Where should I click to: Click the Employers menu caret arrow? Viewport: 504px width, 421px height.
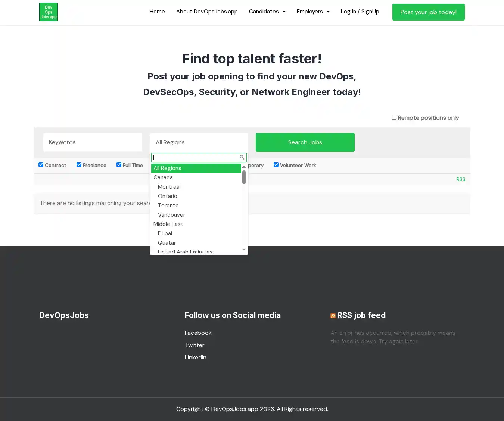(328, 12)
